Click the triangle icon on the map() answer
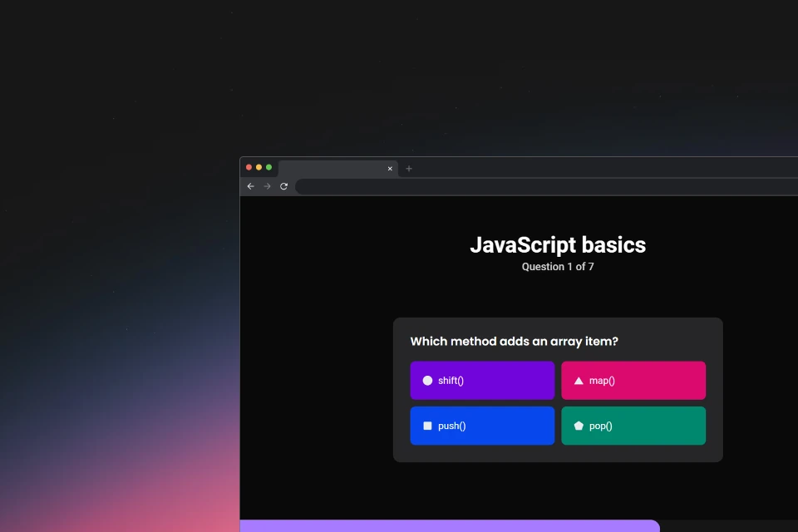The height and width of the screenshot is (532, 798). click(579, 380)
